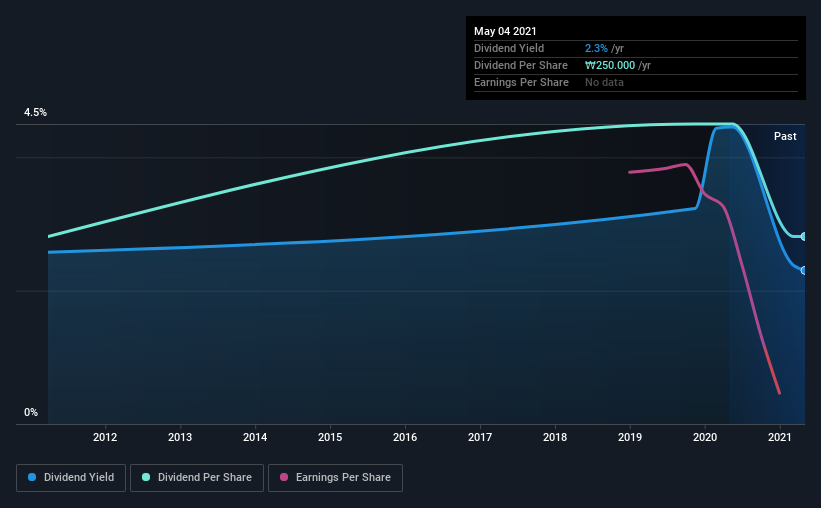Click the blue Dividend Yield legend dot

32,477
